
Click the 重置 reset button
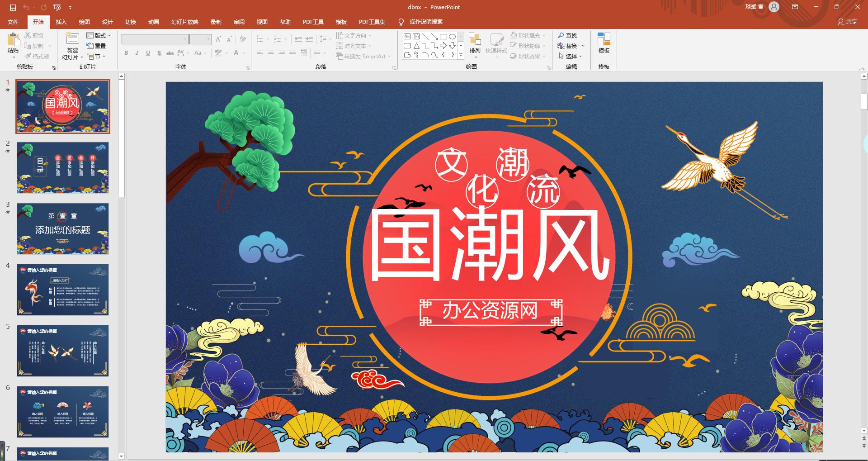click(x=97, y=46)
